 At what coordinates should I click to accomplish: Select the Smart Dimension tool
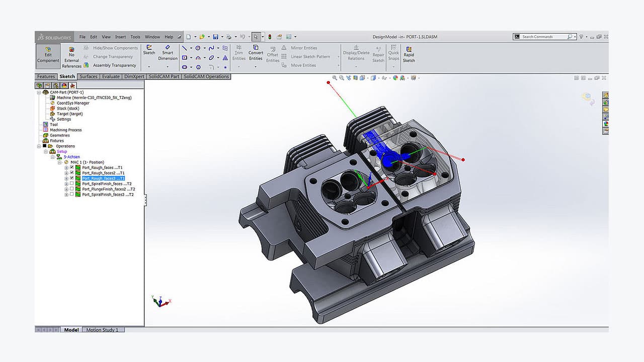tap(168, 53)
